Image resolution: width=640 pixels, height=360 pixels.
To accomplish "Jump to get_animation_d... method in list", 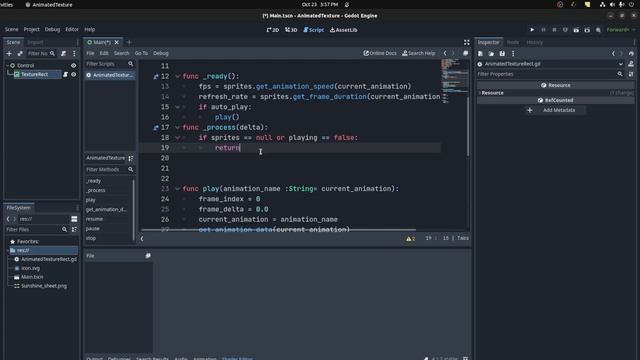I will click(x=106, y=209).
